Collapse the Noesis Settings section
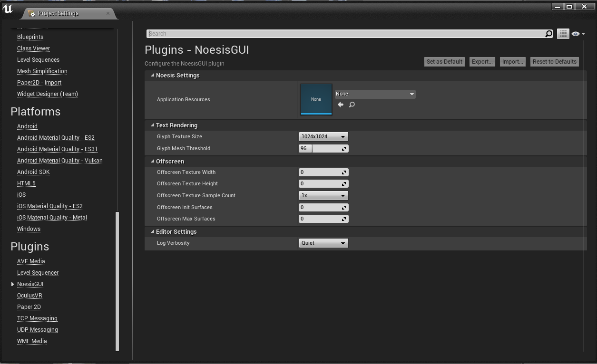 pyautogui.click(x=152, y=75)
